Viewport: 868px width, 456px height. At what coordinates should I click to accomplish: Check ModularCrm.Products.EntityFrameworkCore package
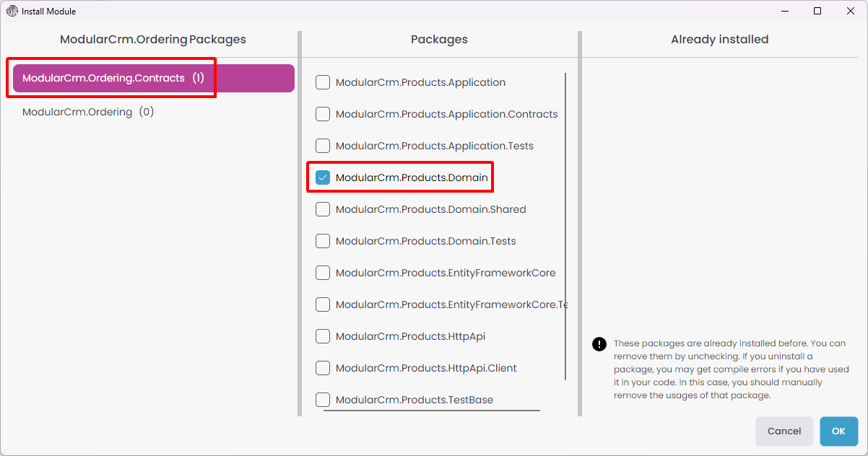pos(323,273)
